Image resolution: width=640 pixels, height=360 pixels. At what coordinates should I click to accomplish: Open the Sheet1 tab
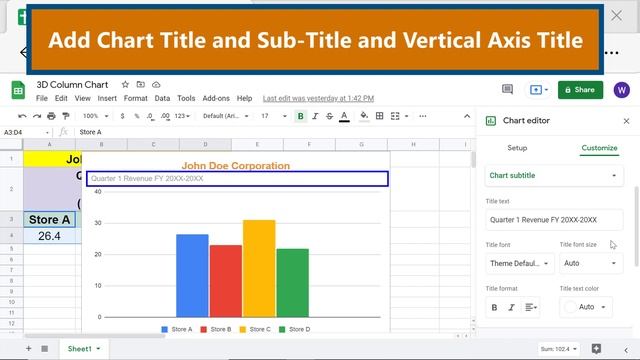(83, 349)
